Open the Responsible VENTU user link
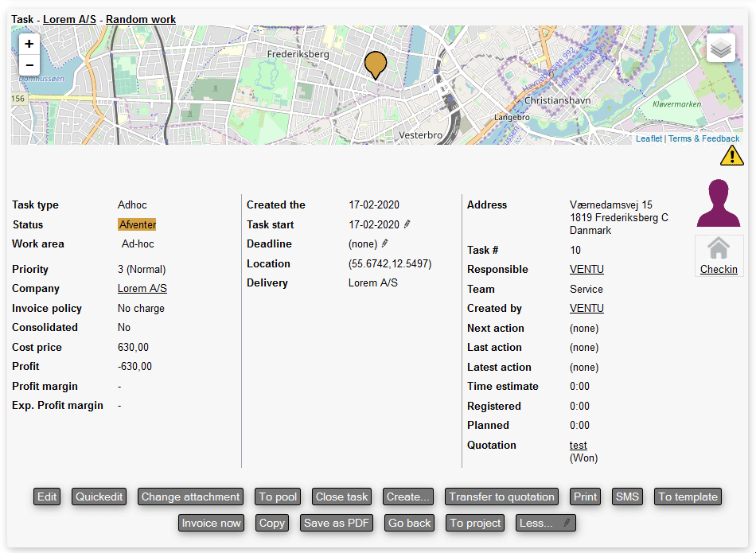 (586, 270)
